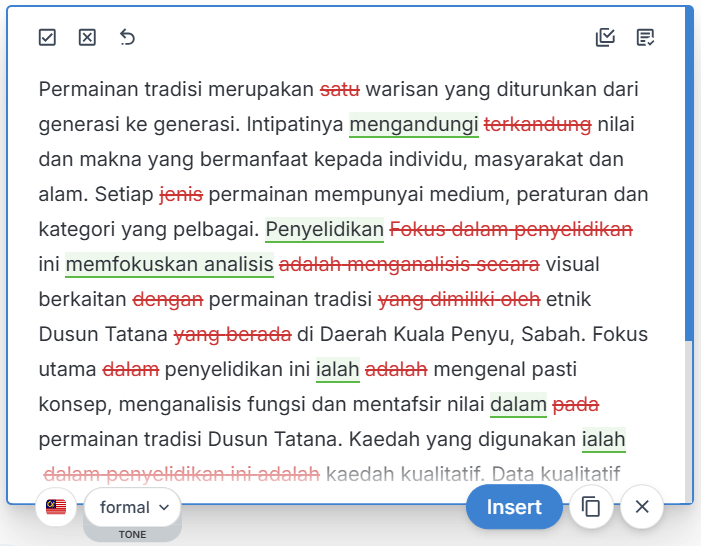701x546 pixels.
Task: Click the accept all changes checkmark icon
Action: coord(47,38)
